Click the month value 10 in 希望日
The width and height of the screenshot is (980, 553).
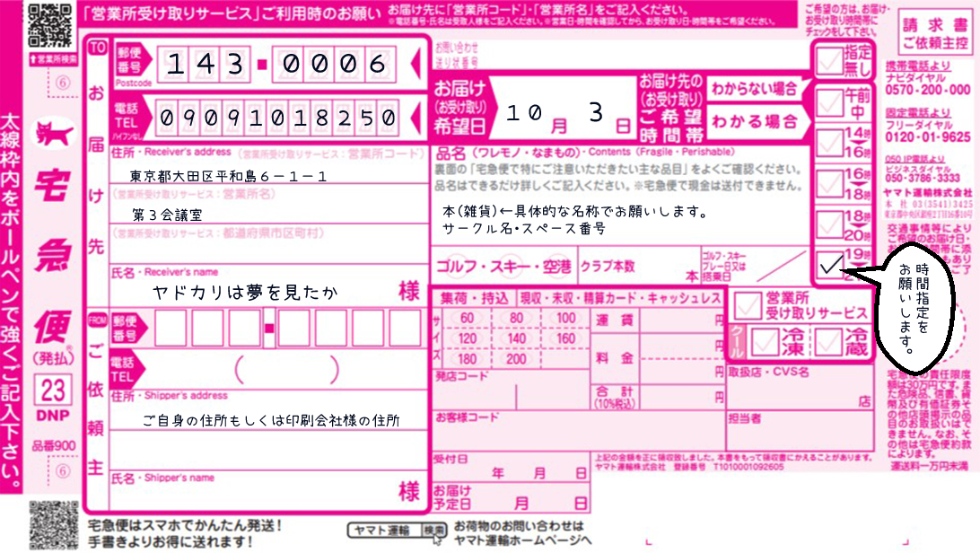[524, 113]
